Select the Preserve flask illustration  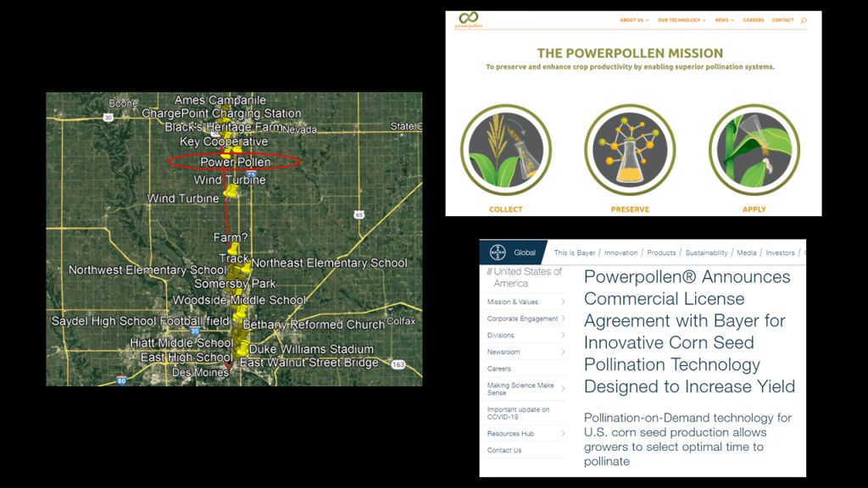tap(630, 150)
